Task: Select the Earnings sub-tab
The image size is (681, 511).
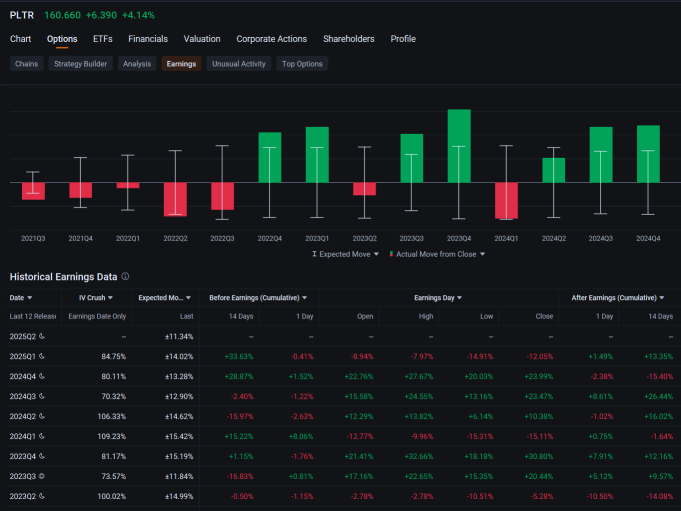Action: tap(181, 64)
